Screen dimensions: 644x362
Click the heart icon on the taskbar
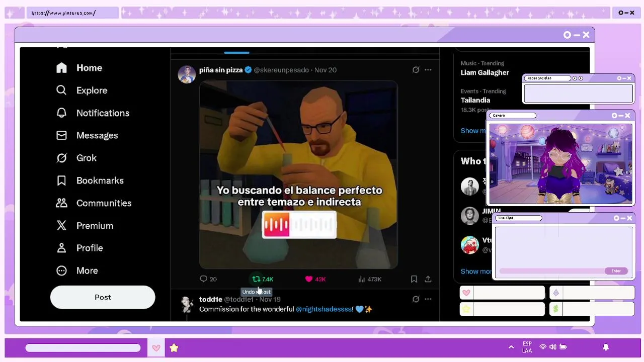click(x=156, y=348)
